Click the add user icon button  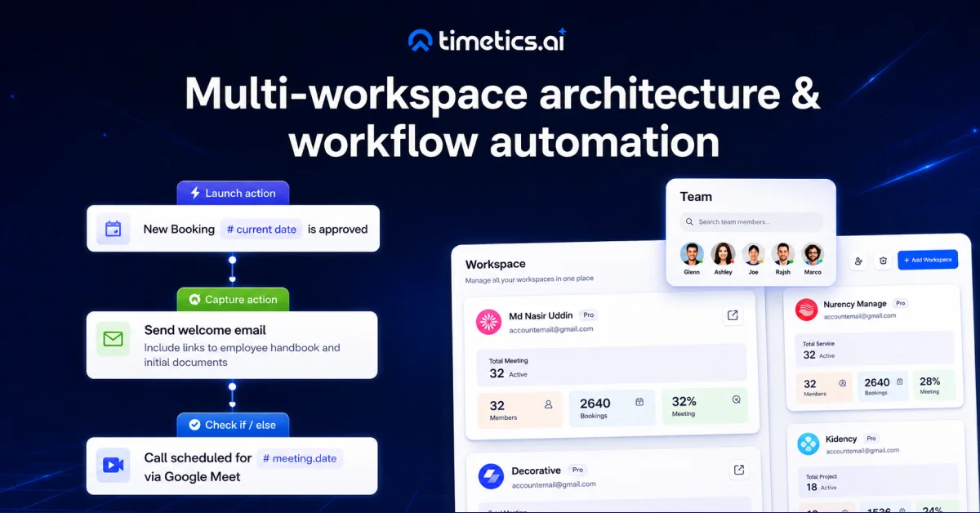click(x=858, y=261)
